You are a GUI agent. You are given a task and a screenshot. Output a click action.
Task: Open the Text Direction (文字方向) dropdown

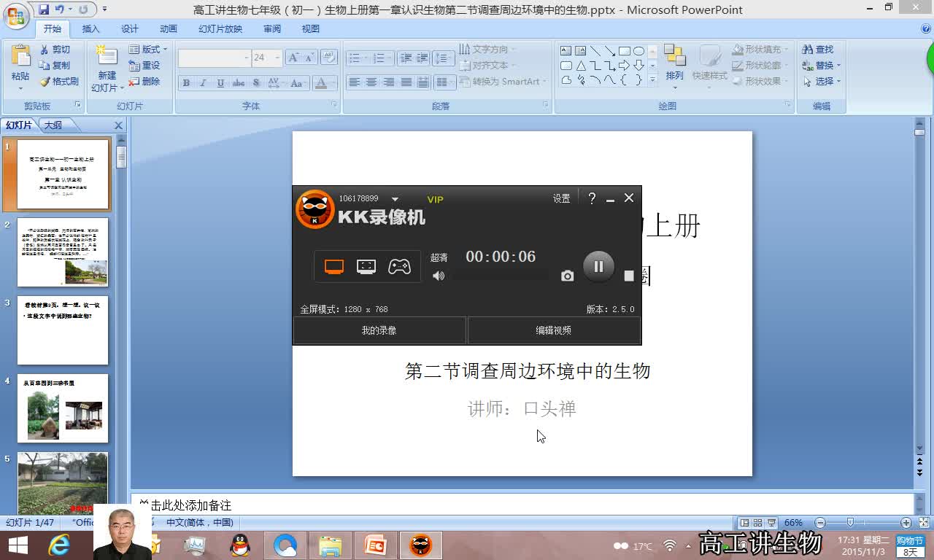pos(487,50)
